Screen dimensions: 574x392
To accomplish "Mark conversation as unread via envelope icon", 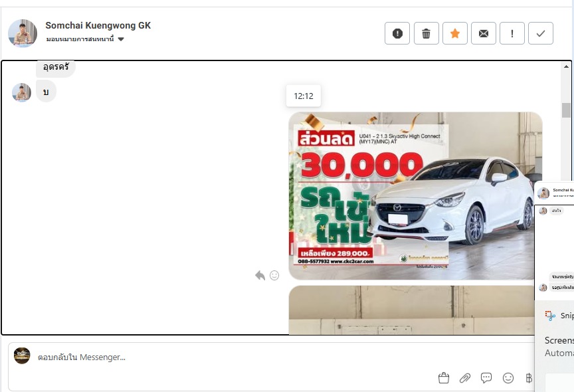I will click(483, 33).
